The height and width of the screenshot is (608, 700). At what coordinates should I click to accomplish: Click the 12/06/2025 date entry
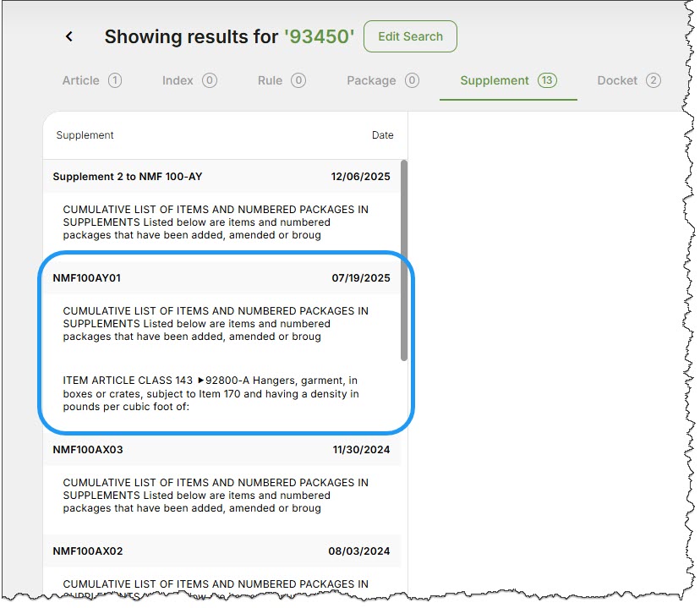point(361,177)
